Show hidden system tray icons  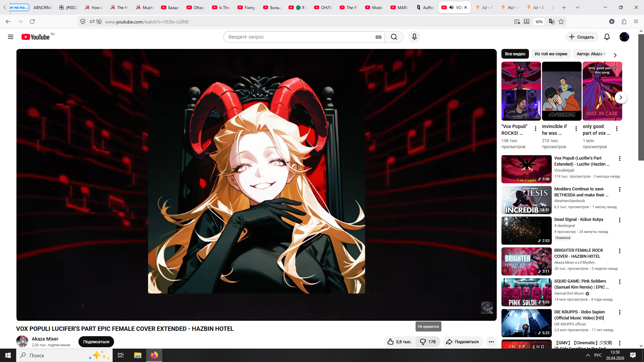(588, 355)
